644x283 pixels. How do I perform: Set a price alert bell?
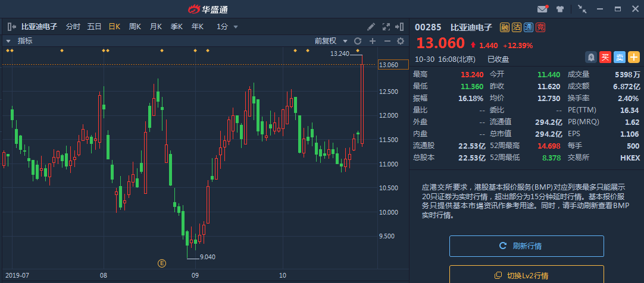591,58
